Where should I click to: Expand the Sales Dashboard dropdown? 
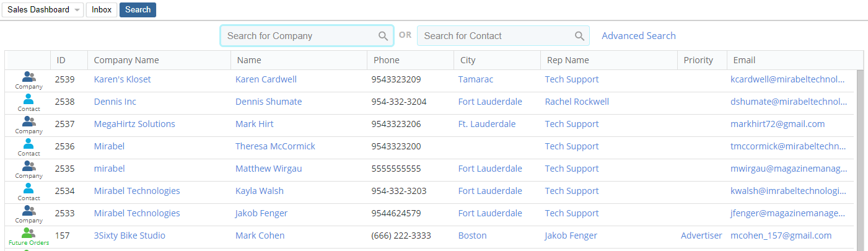coord(77,10)
